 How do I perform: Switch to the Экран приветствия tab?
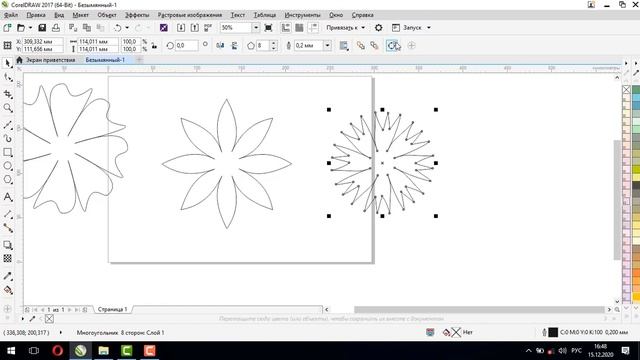[51, 60]
